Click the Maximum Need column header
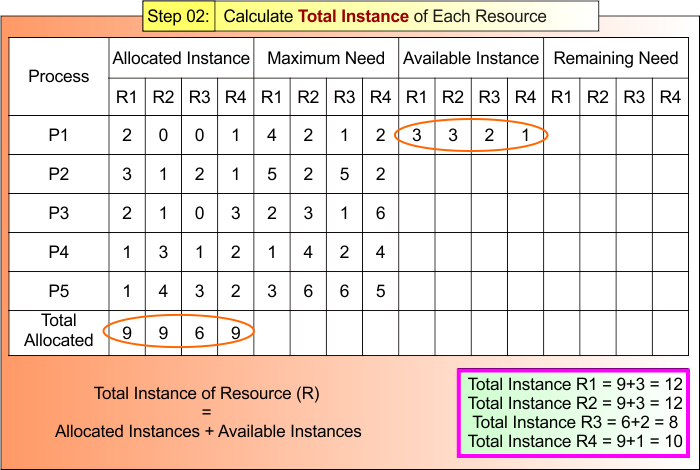Screen dimensions: 700x470 [325, 59]
